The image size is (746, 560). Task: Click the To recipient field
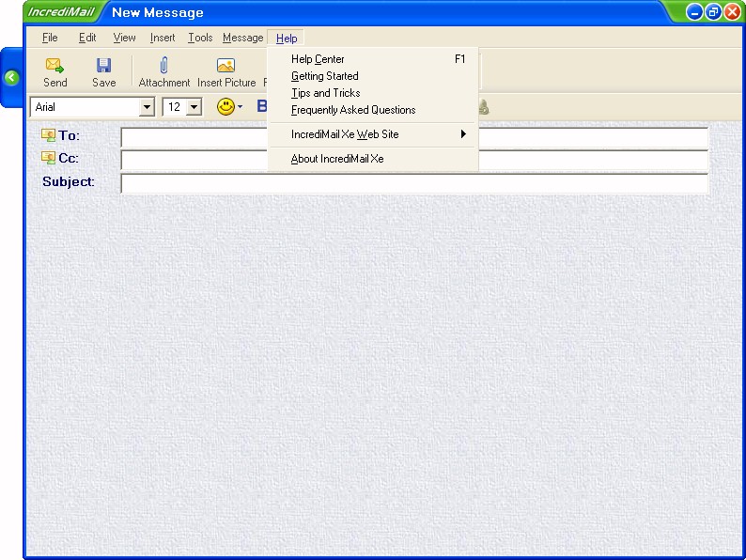tap(414, 138)
